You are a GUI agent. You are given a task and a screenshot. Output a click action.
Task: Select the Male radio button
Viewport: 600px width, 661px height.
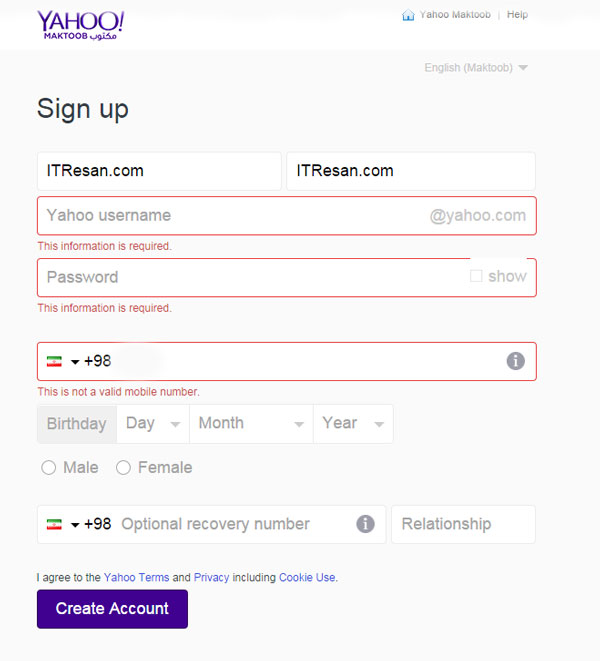pos(48,468)
